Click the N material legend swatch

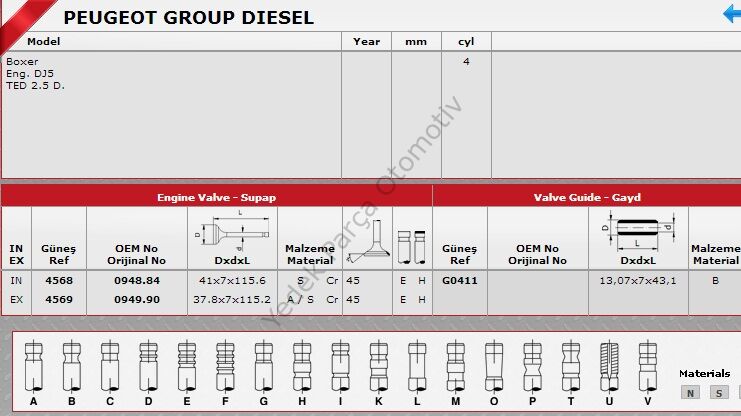690,392
